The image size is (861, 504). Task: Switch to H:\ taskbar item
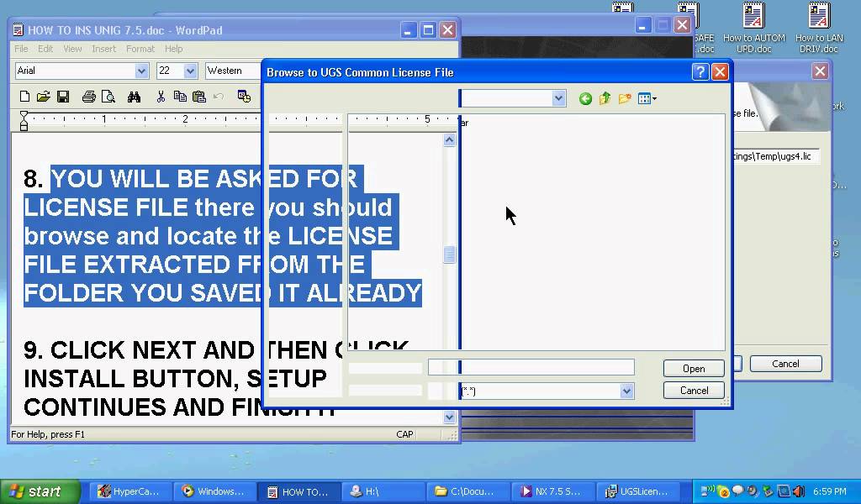coord(383,491)
